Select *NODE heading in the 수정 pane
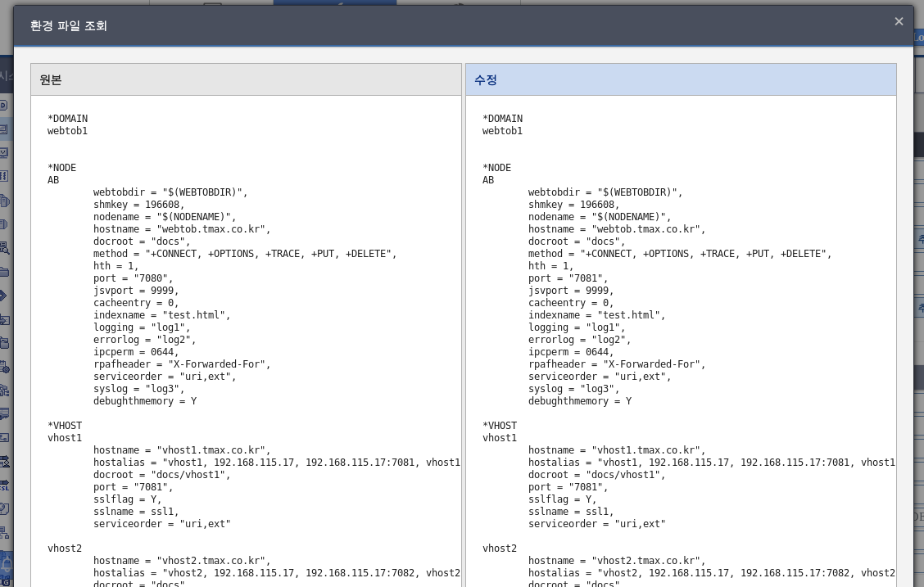 [x=496, y=168]
